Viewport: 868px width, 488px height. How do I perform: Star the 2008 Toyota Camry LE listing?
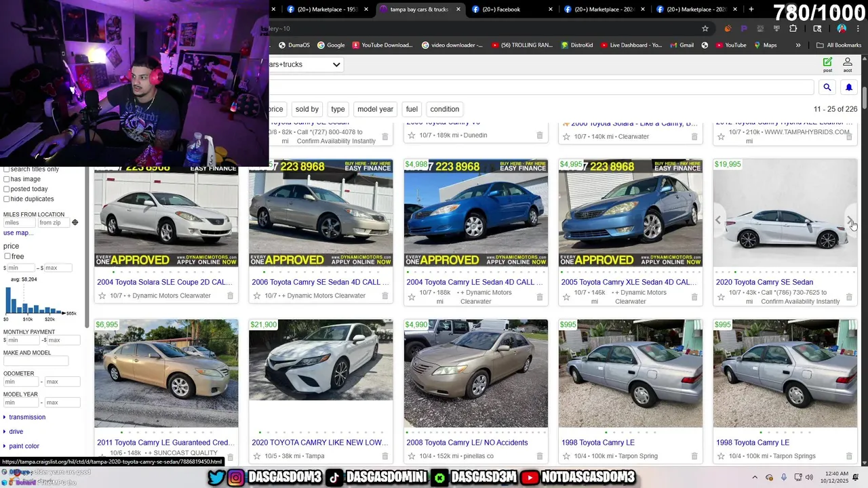411,456
